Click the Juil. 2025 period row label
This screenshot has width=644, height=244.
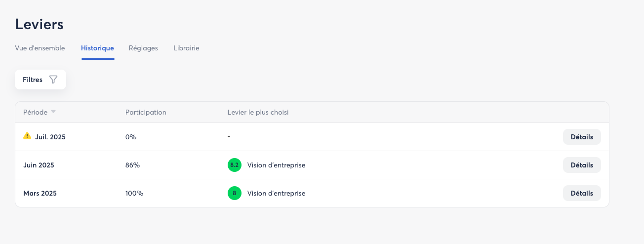[50, 137]
